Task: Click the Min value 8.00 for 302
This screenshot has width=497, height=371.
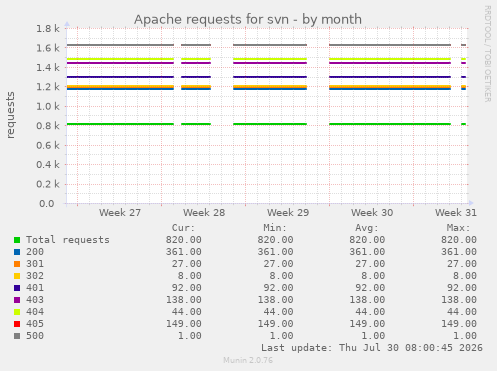Action: [282, 276]
